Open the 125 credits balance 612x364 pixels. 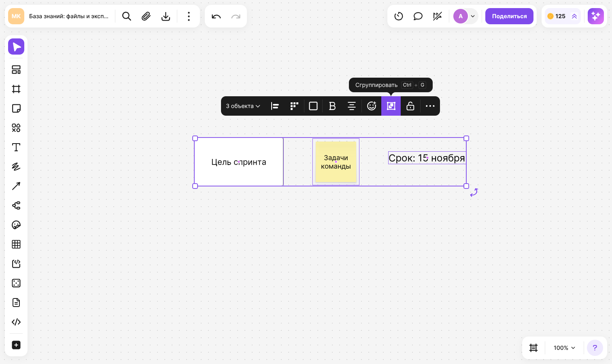[x=563, y=16]
